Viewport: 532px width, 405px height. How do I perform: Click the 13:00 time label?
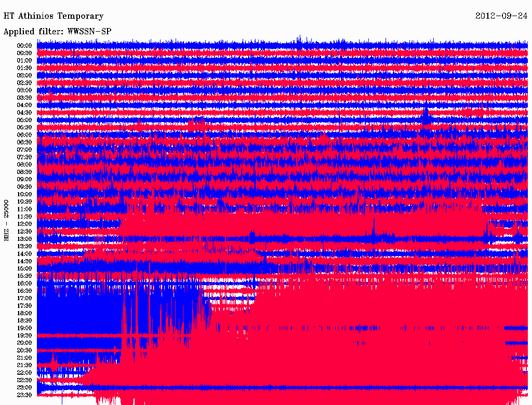(24, 239)
